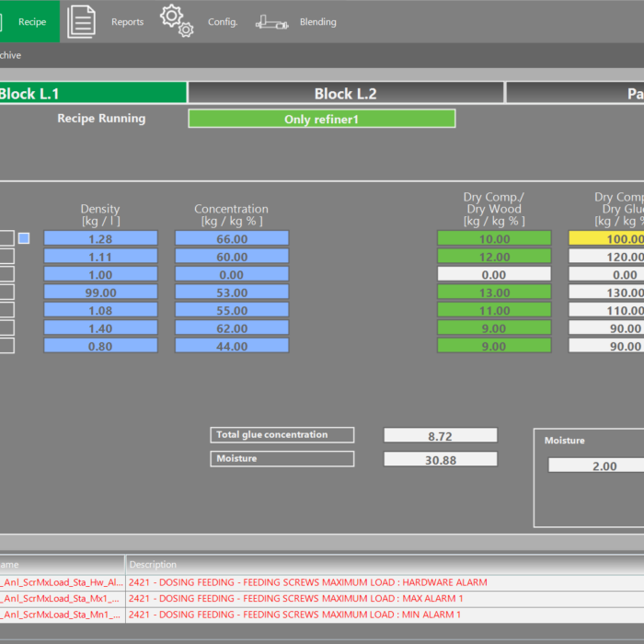The image size is (644, 644).
Task: Click the Total glue concentration value 8.72
Action: (440, 435)
